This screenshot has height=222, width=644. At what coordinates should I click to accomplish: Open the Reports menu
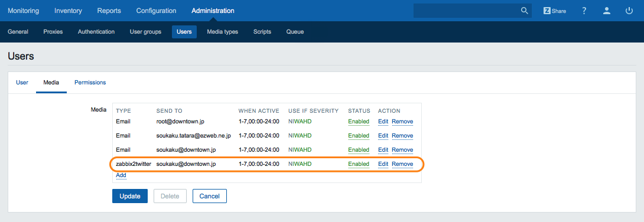point(109,11)
